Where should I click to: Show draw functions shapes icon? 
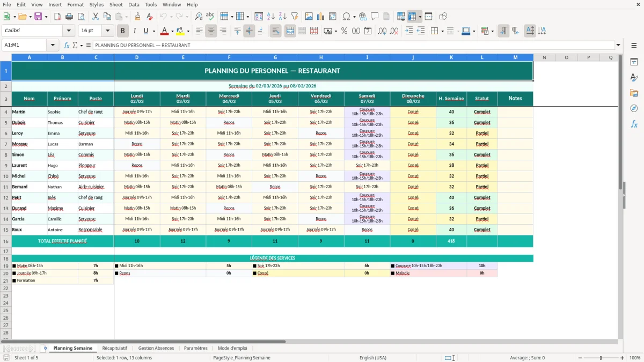pyautogui.click(x=443, y=17)
